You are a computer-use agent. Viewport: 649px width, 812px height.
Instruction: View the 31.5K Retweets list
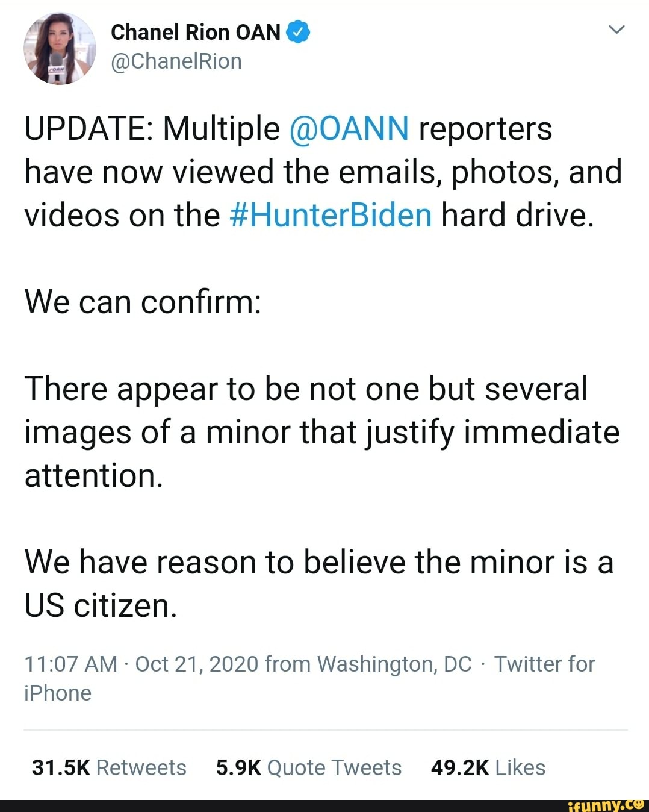click(x=110, y=767)
